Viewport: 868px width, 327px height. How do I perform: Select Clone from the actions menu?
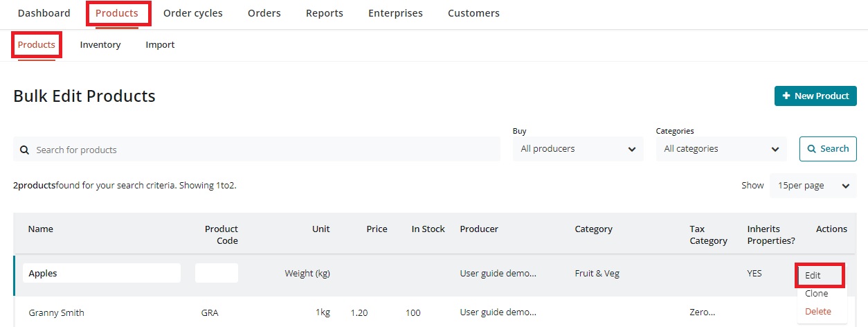point(817,294)
